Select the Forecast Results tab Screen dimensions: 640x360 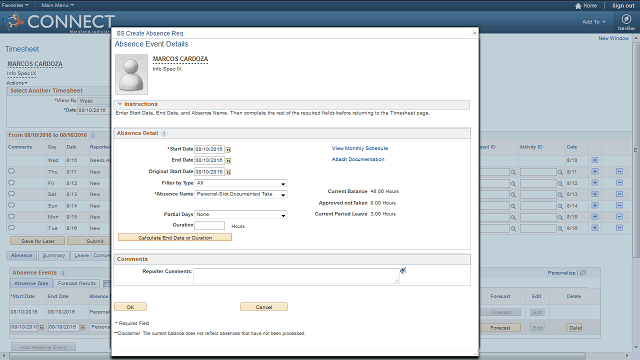pos(77,283)
